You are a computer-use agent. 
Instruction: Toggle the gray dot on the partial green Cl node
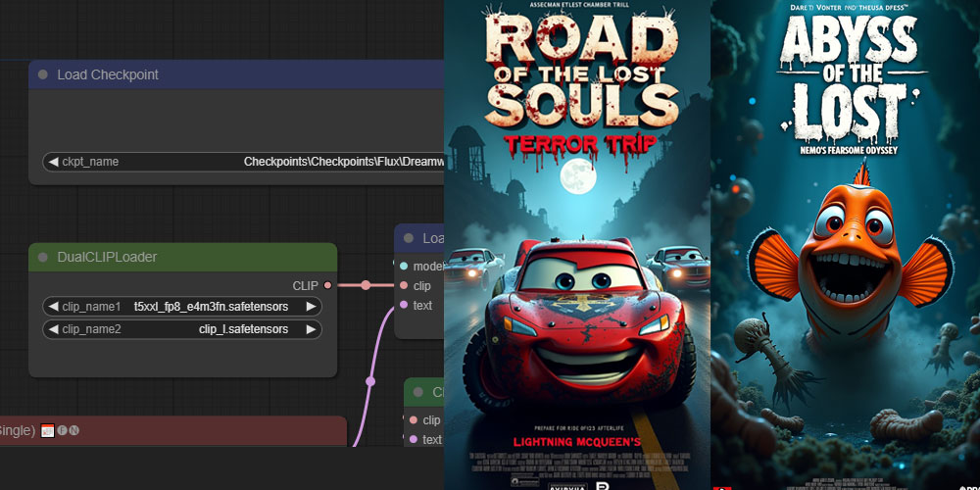(418, 392)
